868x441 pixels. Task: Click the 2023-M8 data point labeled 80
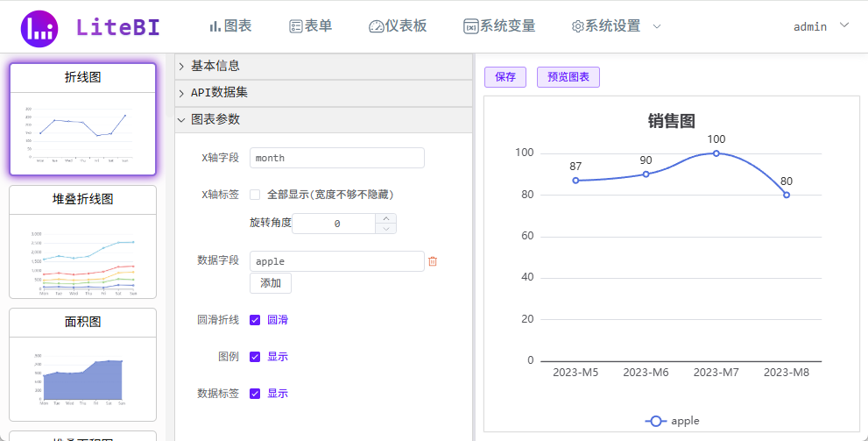click(x=787, y=195)
